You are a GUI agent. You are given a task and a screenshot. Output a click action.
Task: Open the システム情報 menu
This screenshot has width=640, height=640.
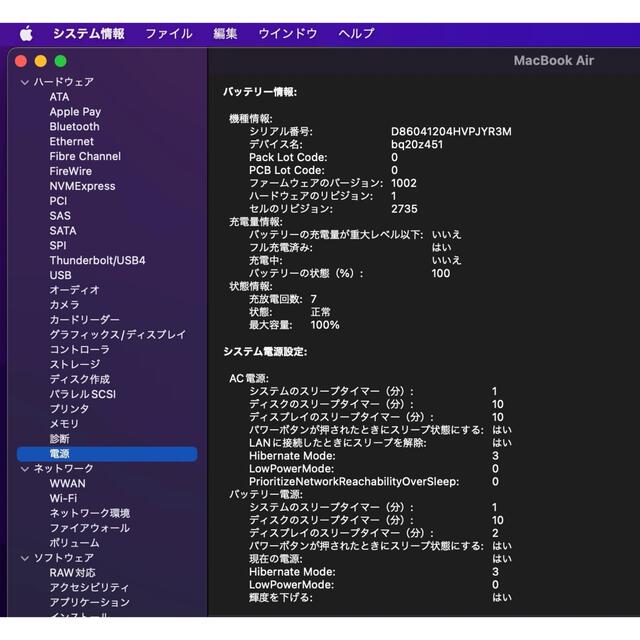(89, 33)
